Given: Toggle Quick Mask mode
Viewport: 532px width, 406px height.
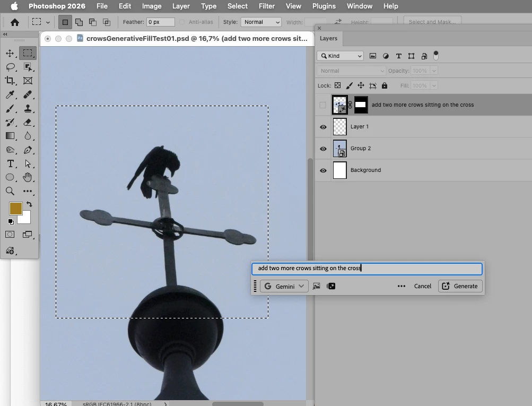Looking at the screenshot, I should tap(10, 234).
